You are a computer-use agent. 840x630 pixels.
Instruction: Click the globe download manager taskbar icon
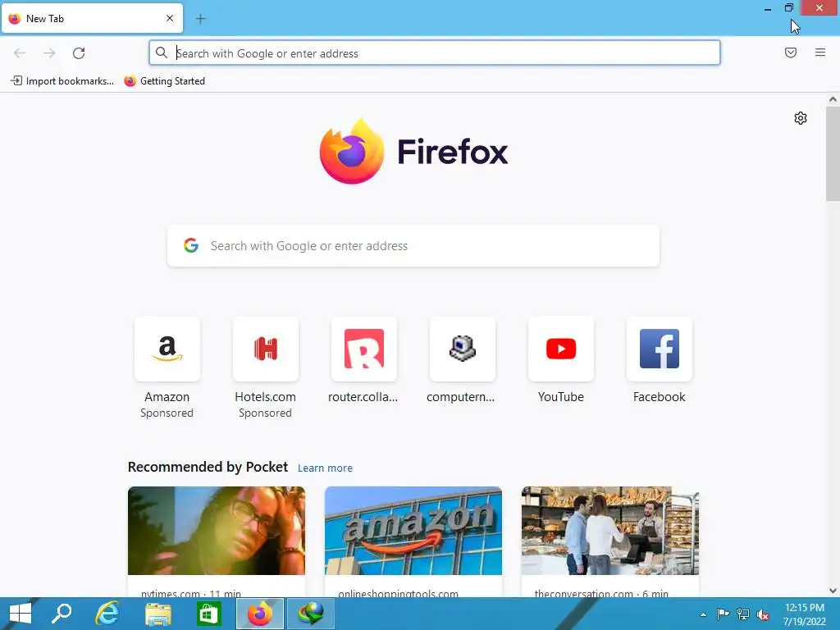311,614
